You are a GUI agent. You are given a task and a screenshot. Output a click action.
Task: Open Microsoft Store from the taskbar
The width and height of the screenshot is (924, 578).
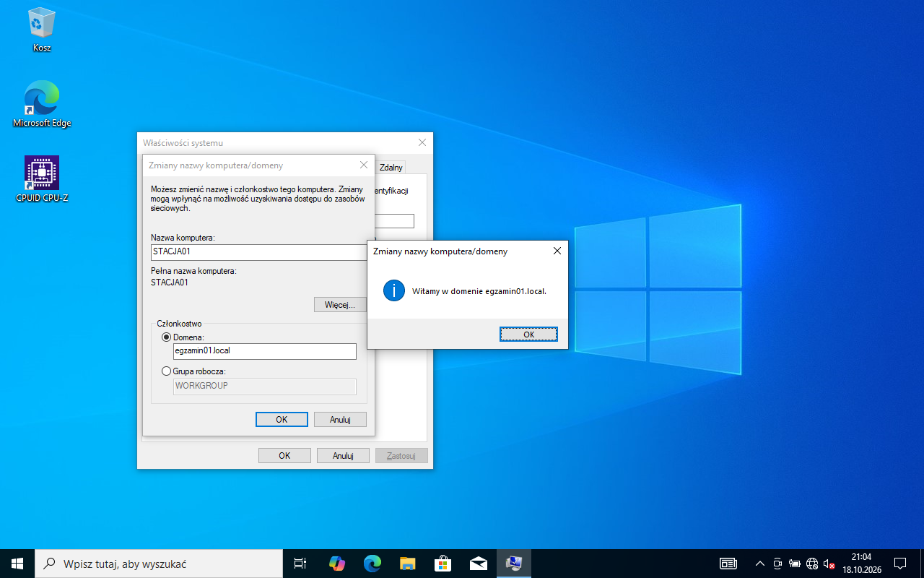(x=443, y=564)
